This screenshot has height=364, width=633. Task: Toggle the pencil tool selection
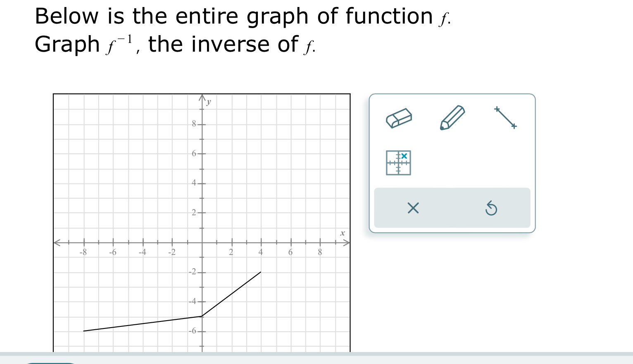point(452,117)
